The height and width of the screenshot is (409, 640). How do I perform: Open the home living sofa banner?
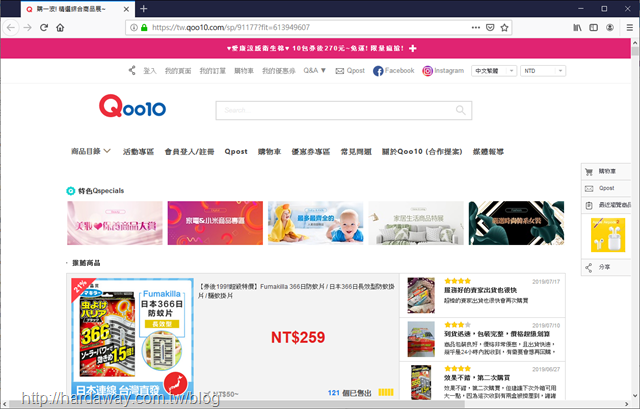click(416, 223)
